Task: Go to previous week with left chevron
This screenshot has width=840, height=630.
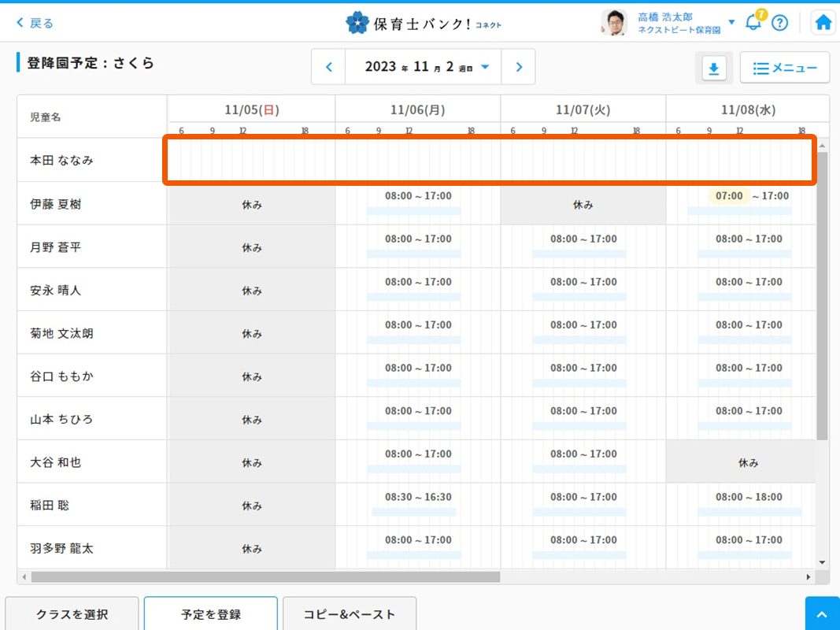Action: 329,67
